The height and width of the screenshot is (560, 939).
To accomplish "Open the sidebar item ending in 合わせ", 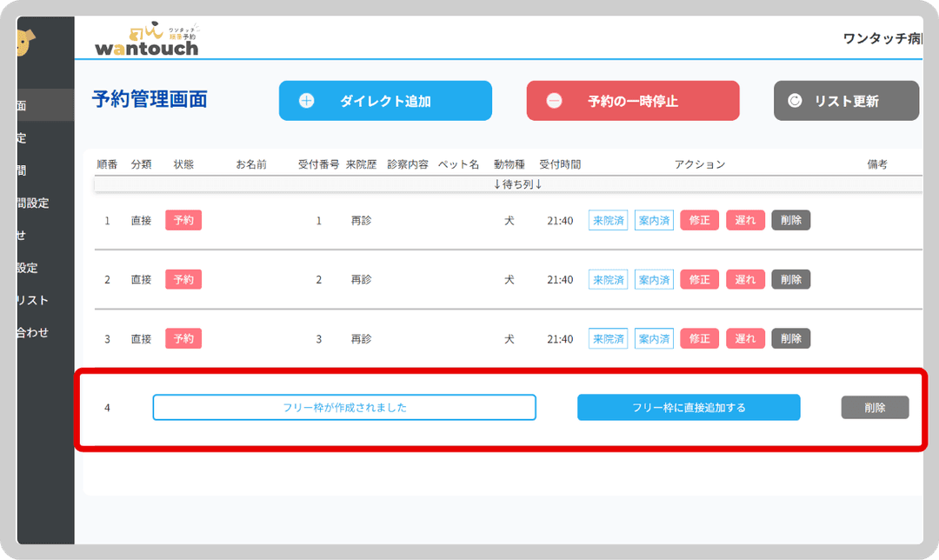I will pos(31,333).
